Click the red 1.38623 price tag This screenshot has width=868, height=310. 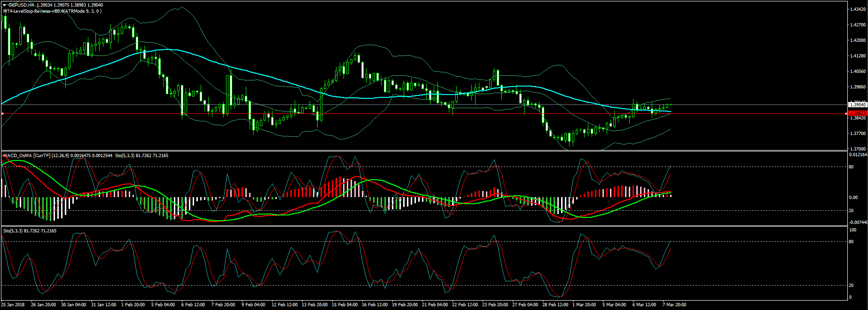coord(858,113)
